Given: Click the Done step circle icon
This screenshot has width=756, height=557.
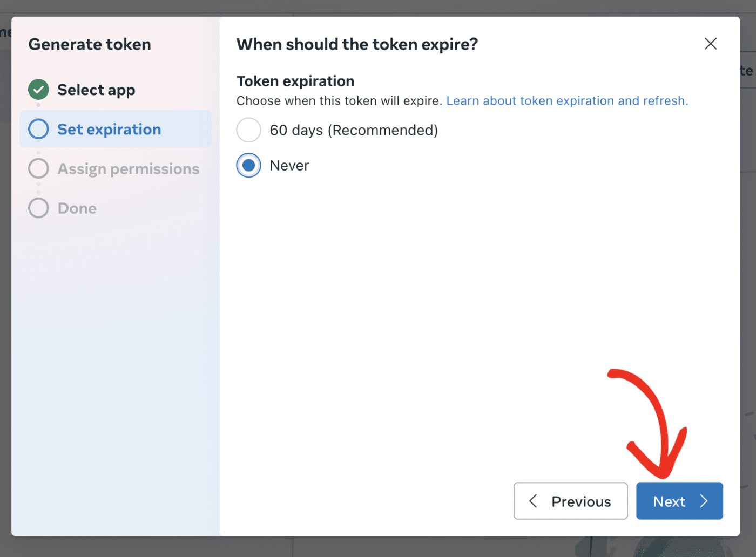Looking at the screenshot, I should click(38, 208).
